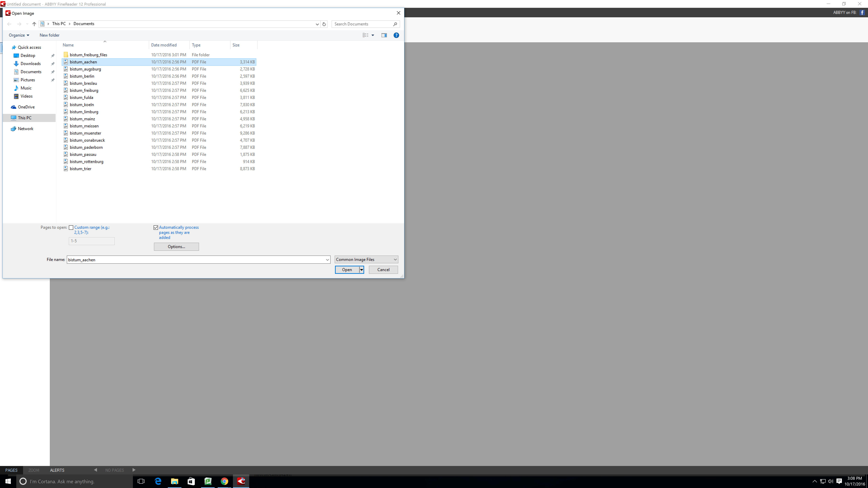Click the refresh folder icon
Screen dimensions: 868x488
pos(324,24)
